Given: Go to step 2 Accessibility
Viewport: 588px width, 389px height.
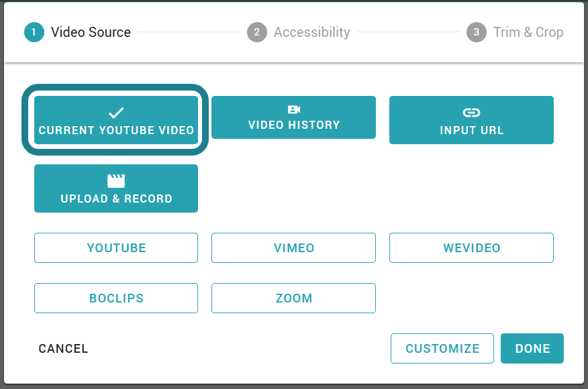Looking at the screenshot, I should click(x=299, y=32).
